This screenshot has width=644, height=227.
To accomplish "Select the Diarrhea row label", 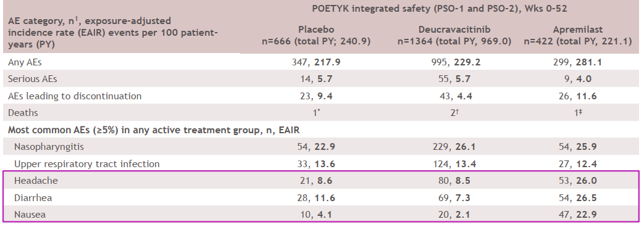I will click(33, 198).
